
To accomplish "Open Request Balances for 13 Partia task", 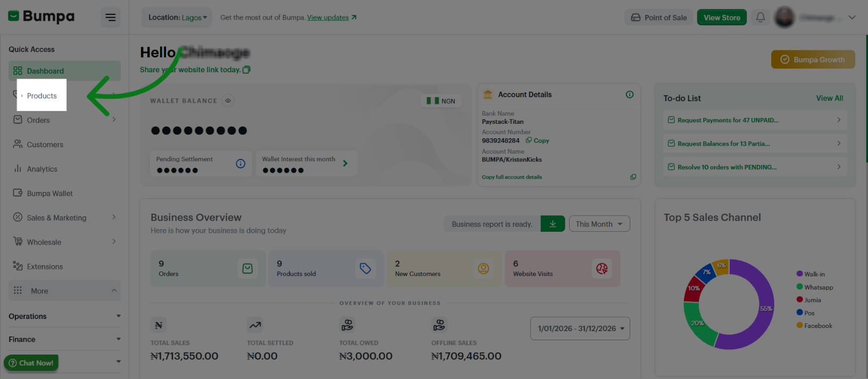I will [755, 144].
